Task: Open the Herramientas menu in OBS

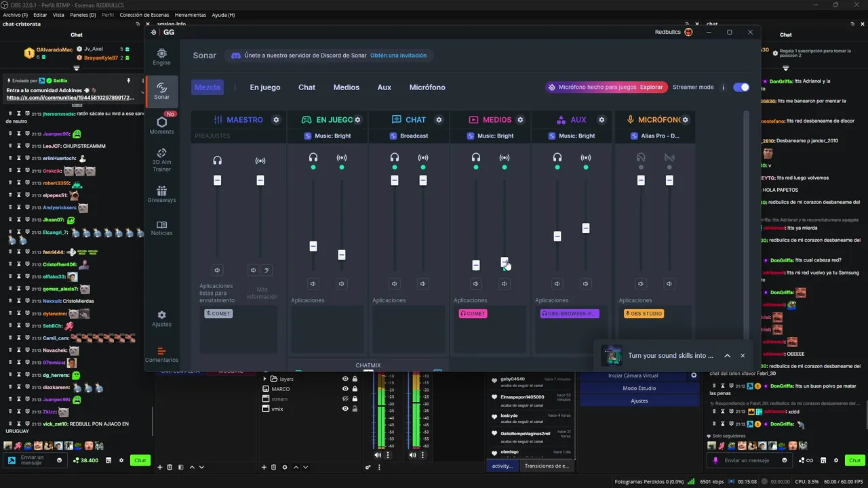Action: point(191,15)
